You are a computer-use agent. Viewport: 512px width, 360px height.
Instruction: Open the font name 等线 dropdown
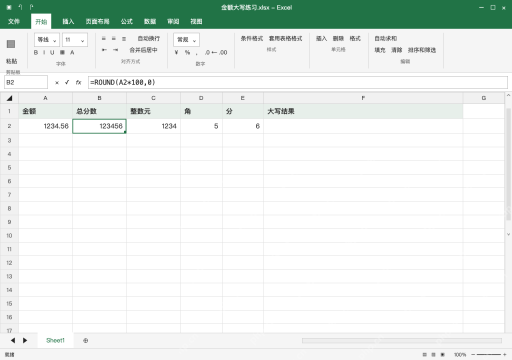point(47,40)
